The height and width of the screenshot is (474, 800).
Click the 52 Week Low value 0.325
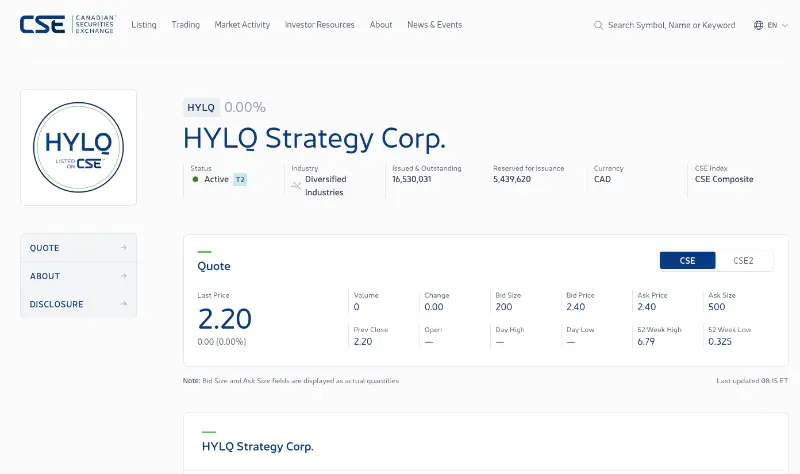tap(720, 341)
